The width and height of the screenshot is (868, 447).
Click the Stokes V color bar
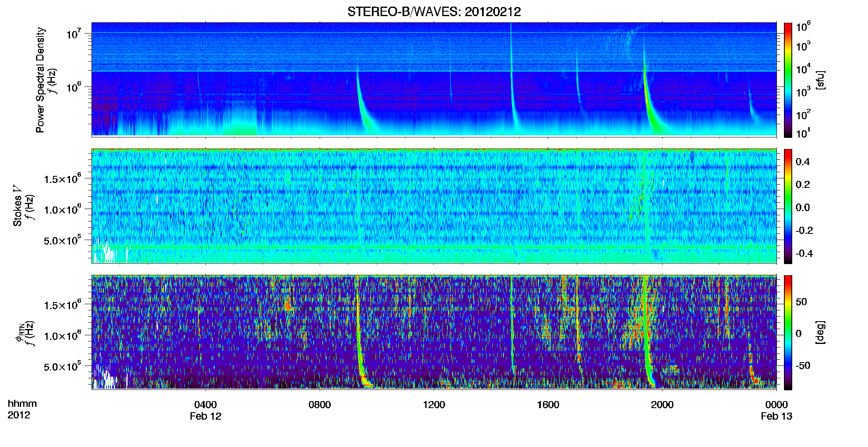788,206
